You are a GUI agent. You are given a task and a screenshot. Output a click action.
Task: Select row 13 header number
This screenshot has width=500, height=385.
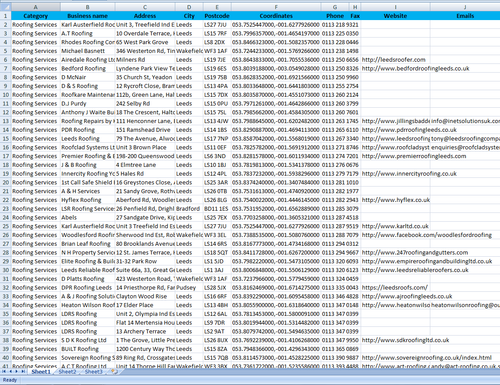click(5, 121)
